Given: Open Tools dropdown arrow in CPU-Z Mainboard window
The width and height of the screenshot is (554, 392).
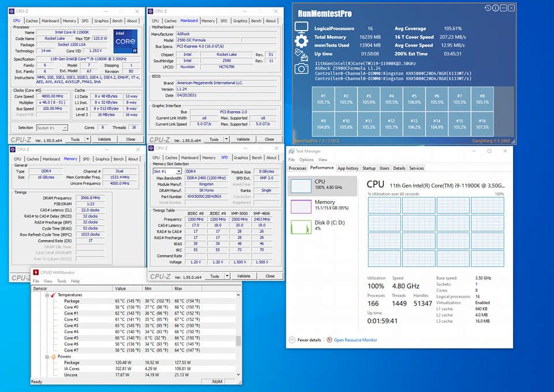Looking at the screenshot, I should click(226, 139).
